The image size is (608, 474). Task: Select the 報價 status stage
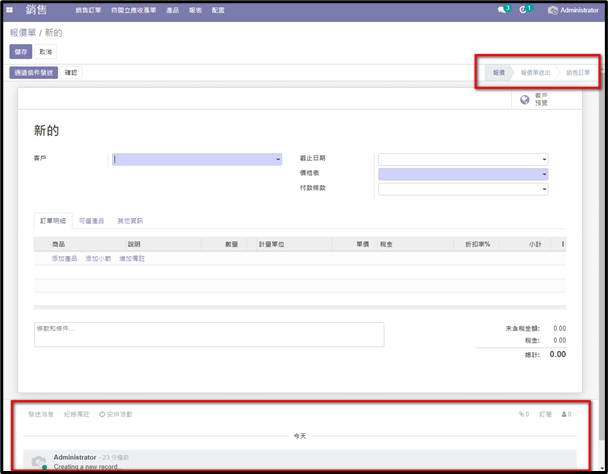[499, 73]
